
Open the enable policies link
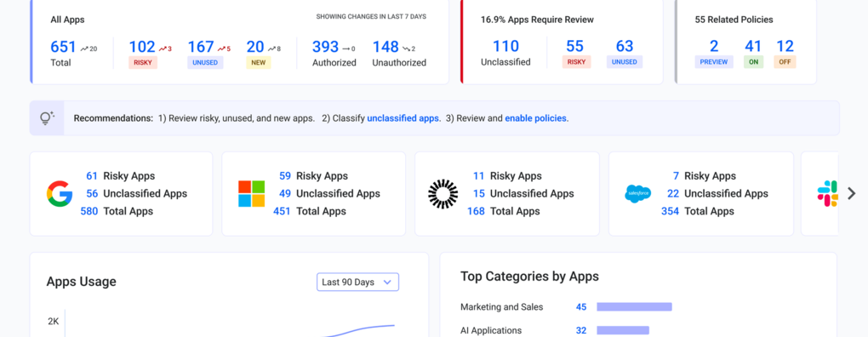[x=535, y=118]
